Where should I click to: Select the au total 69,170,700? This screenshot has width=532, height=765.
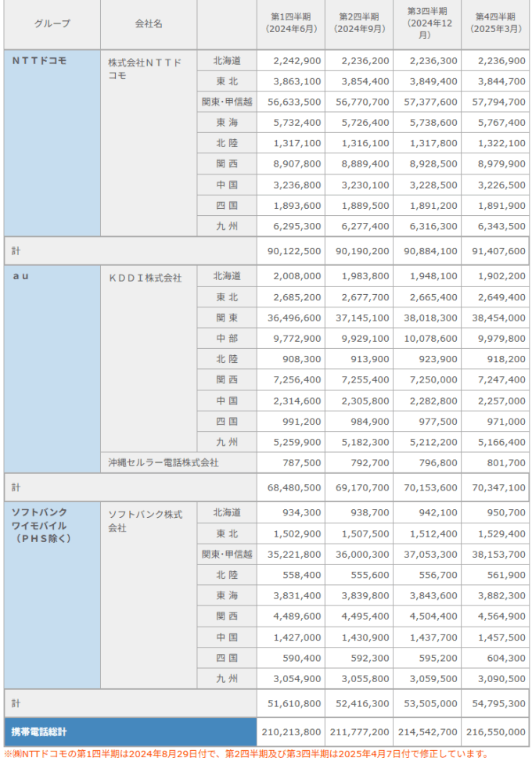pos(362,488)
